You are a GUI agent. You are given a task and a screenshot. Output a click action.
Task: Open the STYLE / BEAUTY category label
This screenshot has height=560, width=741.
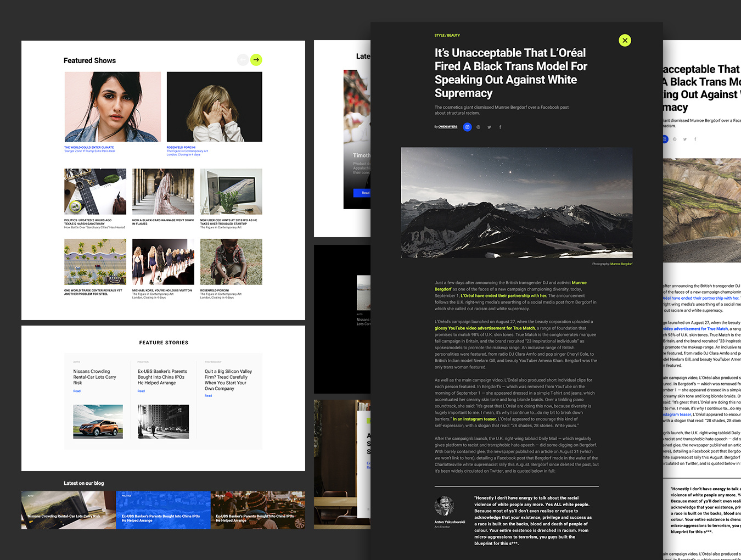pos(447,35)
